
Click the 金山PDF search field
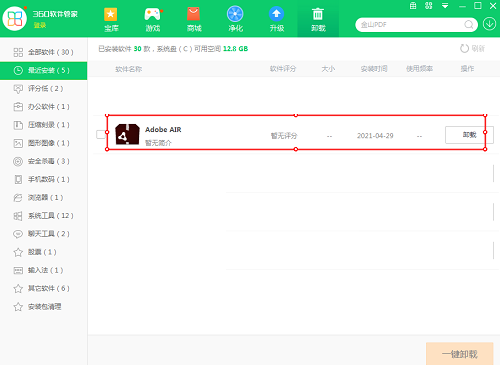click(x=412, y=25)
